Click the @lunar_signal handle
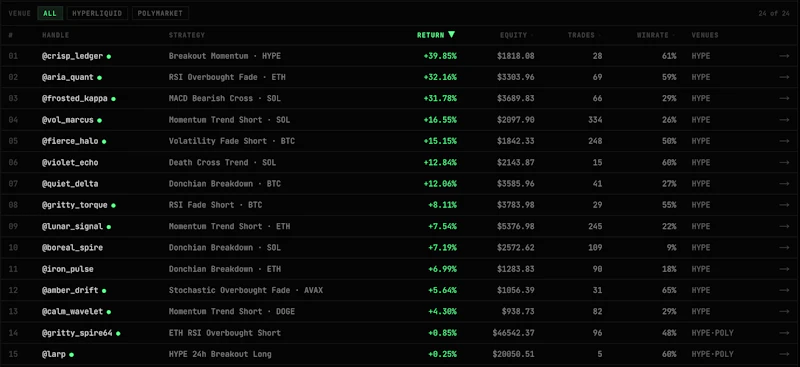The height and width of the screenshot is (367, 800). click(72, 226)
